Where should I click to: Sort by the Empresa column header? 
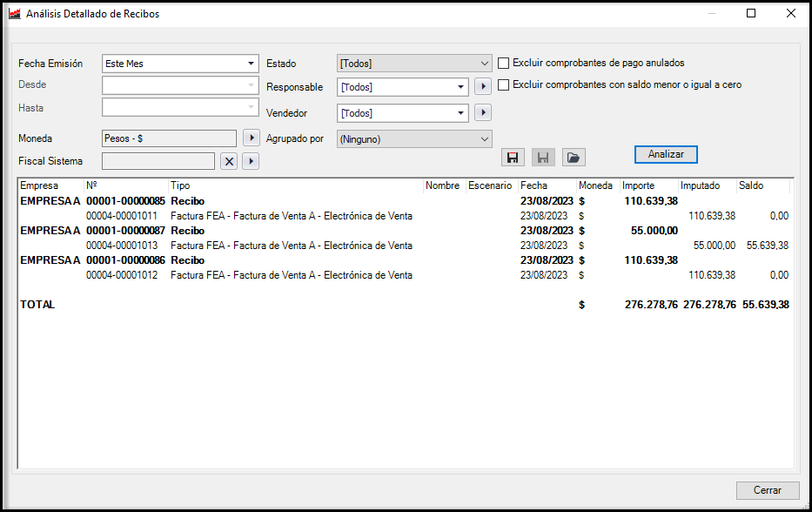point(50,185)
